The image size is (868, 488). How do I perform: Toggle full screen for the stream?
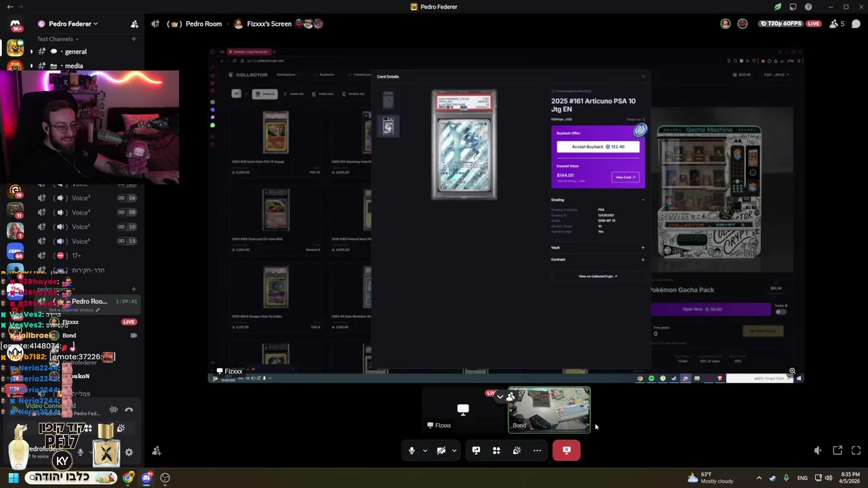click(x=856, y=450)
